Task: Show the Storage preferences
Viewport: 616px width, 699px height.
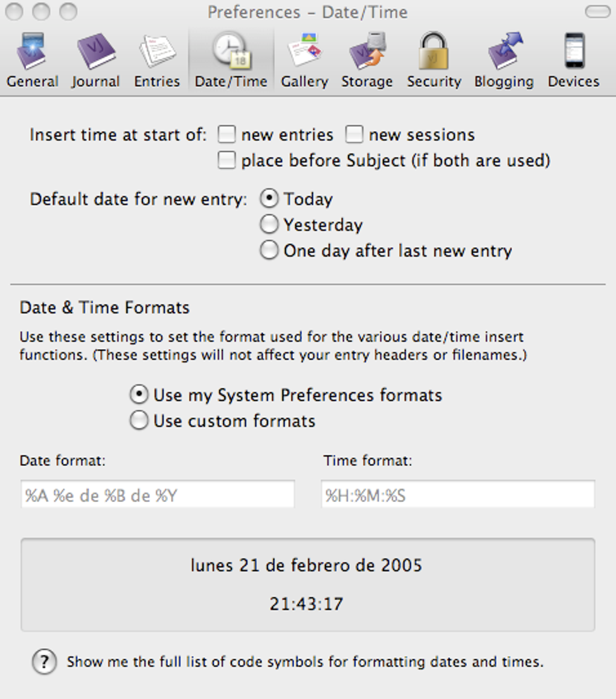Action: pyautogui.click(x=367, y=62)
